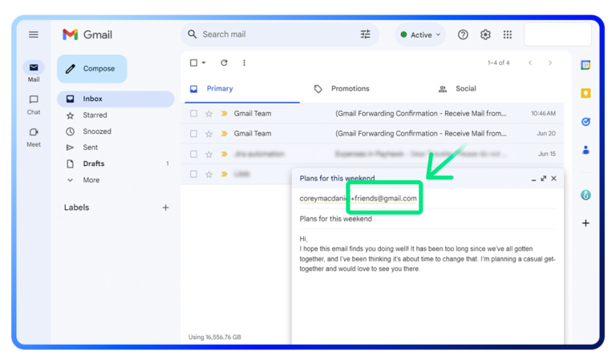Click the Compose button
Screen dimensions: 616x364
click(x=92, y=69)
